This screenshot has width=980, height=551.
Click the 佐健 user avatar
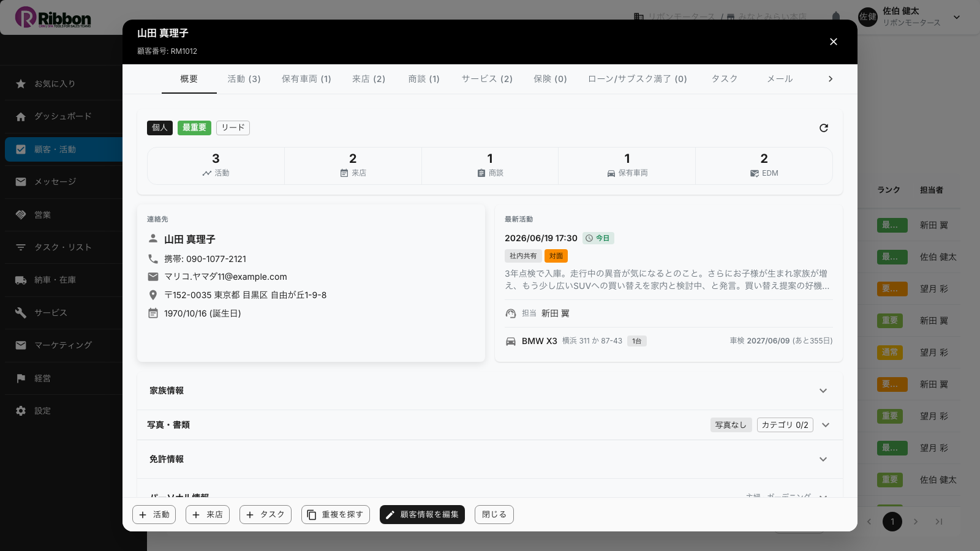point(868,17)
